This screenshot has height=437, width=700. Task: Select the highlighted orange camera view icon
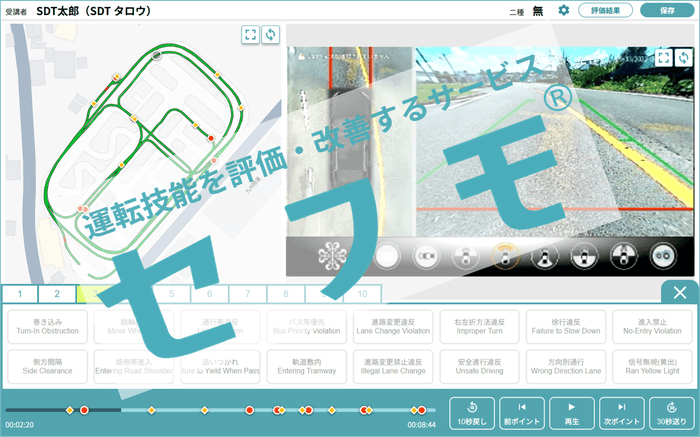(x=507, y=256)
